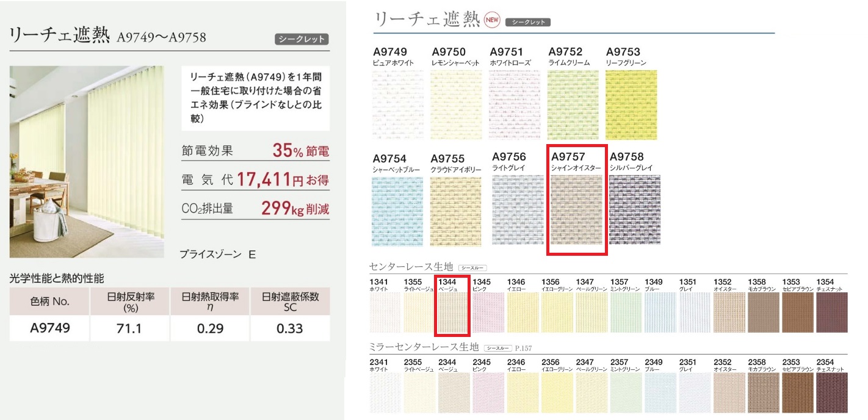The width and height of the screenshot is (868, 420).
Task: Choose mirror lace swatch 2357 ミントグリーン
Action: click(x=626, y=393)
